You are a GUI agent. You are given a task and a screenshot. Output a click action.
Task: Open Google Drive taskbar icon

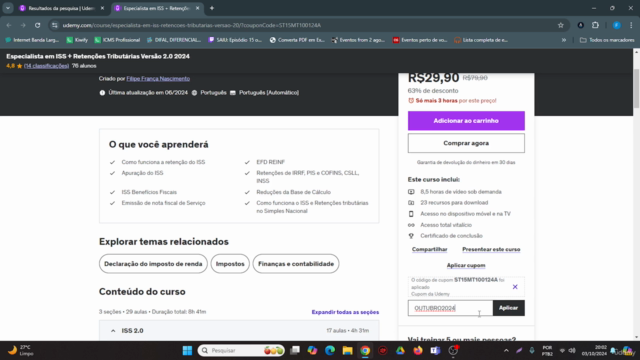pos(400,351)
